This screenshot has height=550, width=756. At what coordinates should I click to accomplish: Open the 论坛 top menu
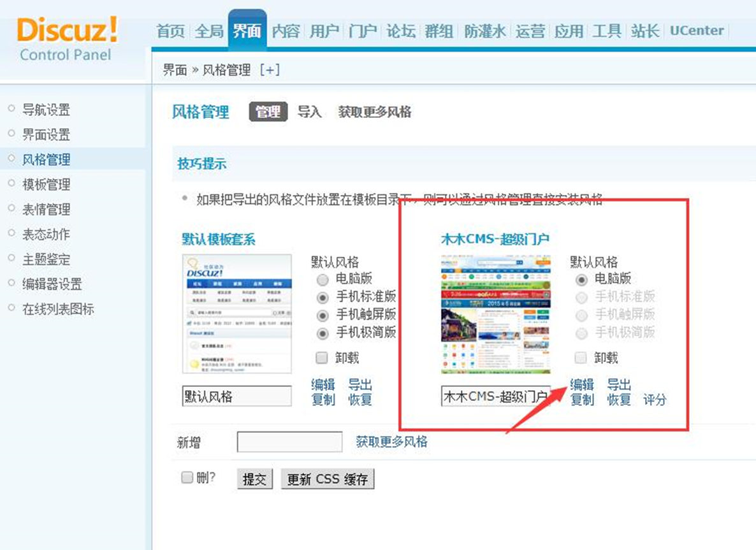(401, 31)
